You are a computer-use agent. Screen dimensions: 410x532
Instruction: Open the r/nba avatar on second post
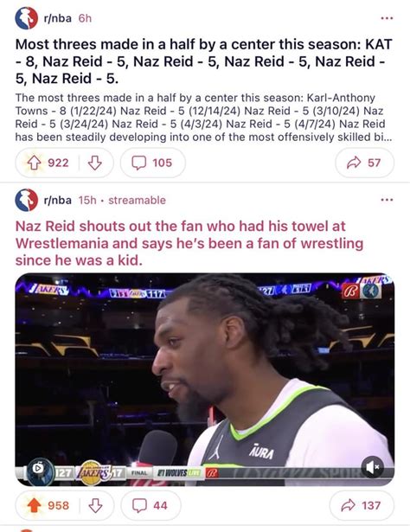[27, 200]
